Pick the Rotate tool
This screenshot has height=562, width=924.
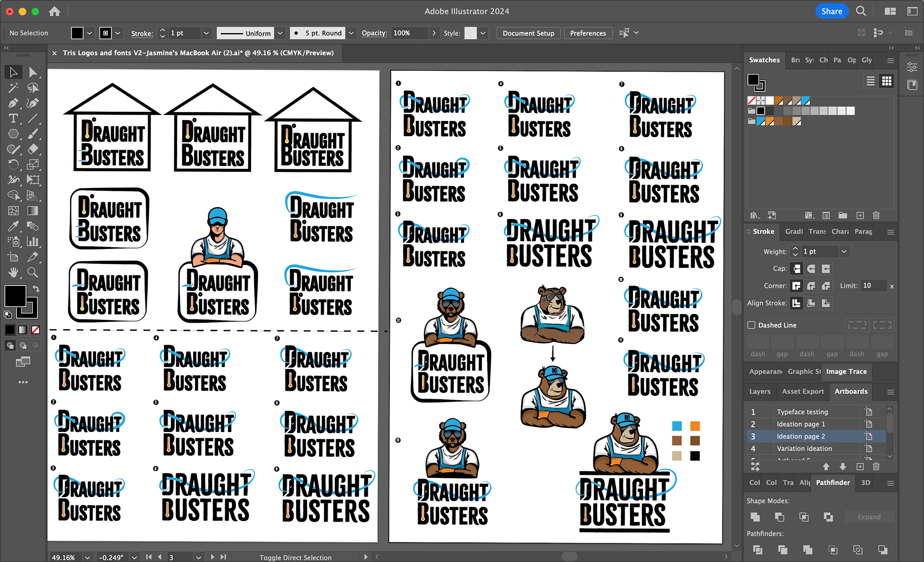pos(13,165)
